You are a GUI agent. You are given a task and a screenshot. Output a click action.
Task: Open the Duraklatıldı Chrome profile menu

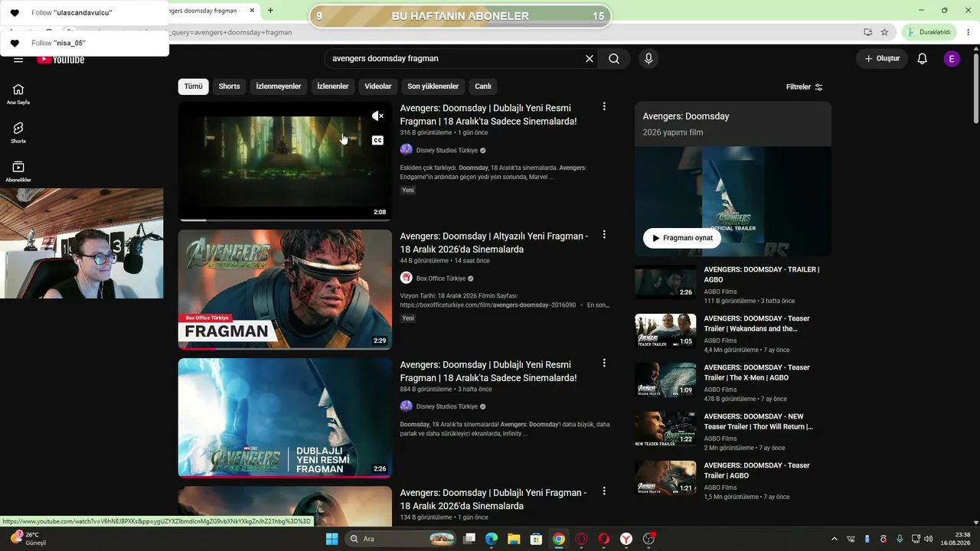tap(929, 32)
